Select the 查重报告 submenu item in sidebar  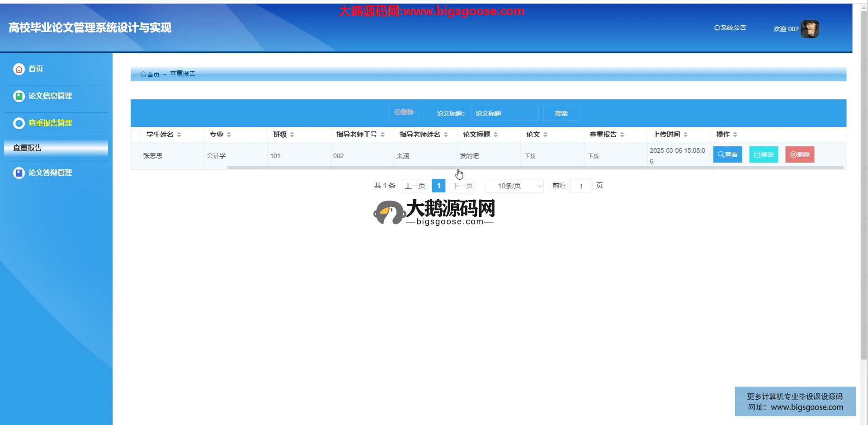pyautogui.click(x=56, y=148)
